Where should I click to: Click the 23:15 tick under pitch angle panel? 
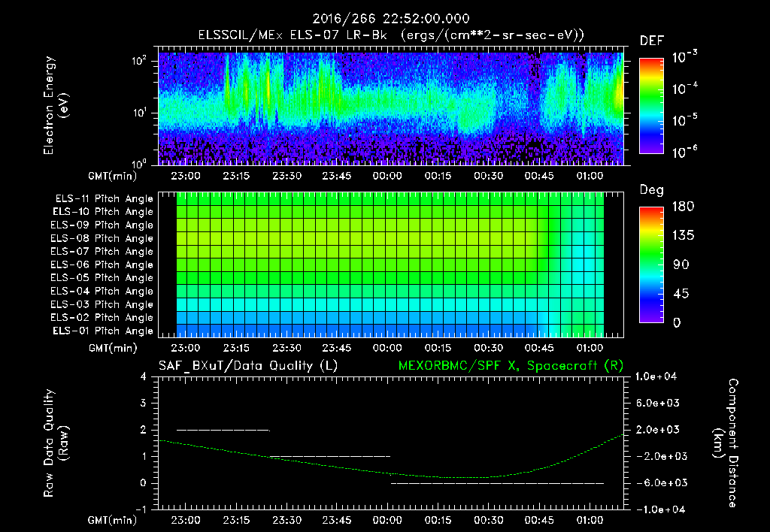click(236, 349)
